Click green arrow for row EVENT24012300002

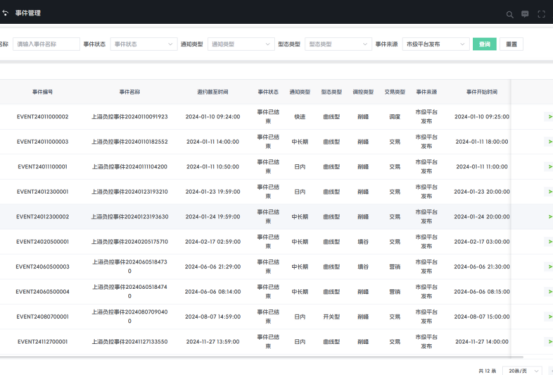pos(550,217)
